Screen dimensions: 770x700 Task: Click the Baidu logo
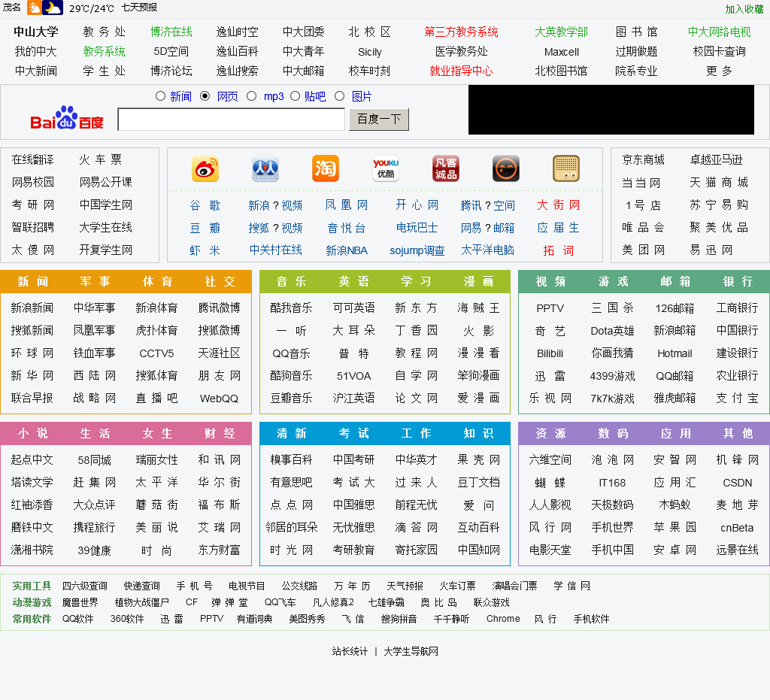tap(67, 119)
